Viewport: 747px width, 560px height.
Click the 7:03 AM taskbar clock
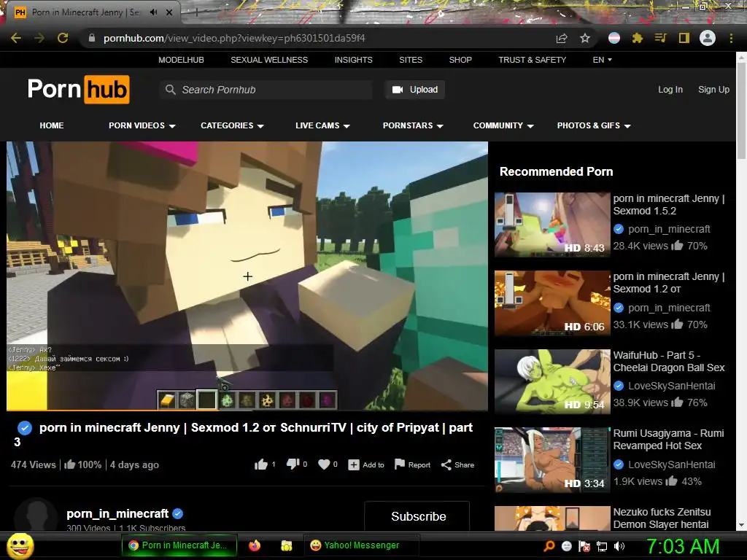pos(683,546)
